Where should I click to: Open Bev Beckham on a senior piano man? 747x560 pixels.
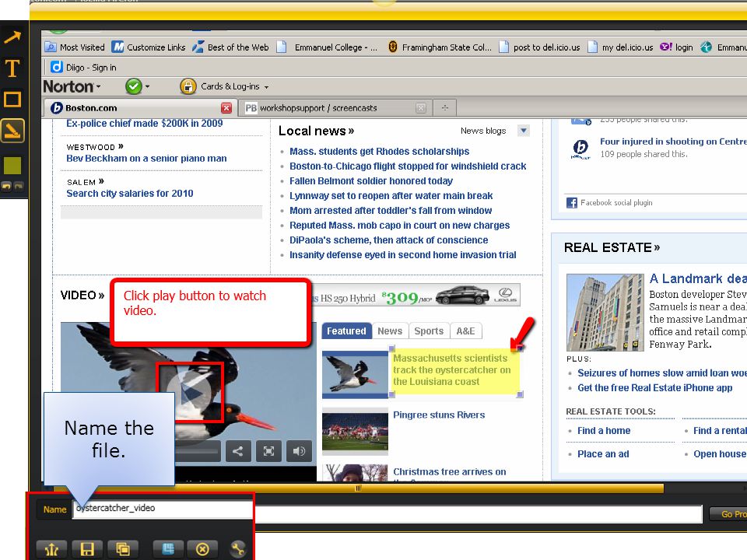146,158
